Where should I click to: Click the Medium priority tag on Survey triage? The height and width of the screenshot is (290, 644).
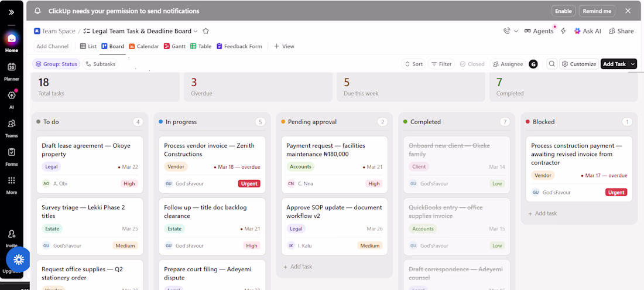125,245
